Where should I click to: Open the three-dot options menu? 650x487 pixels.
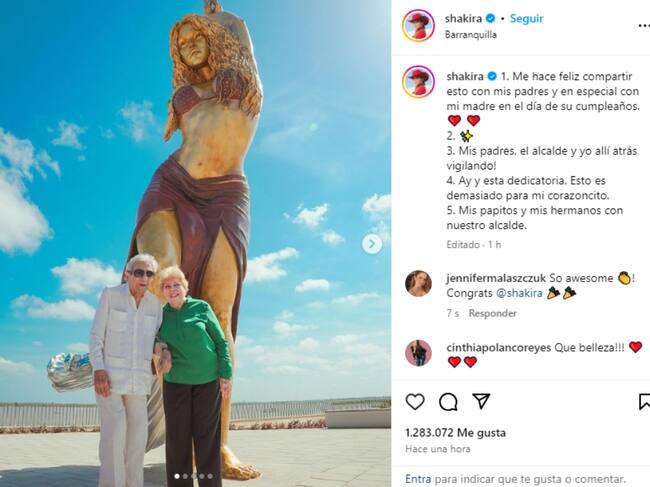(644, 26)
